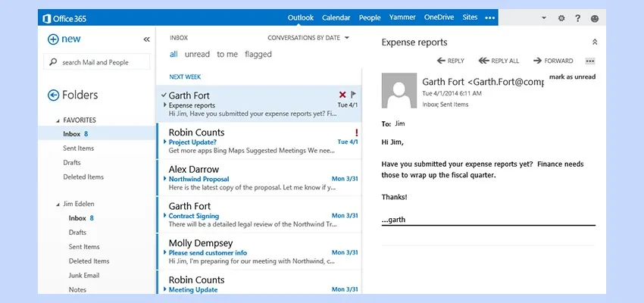Open Deleted Items under Jim Edelen
The height and width of the screenshot is (303, 644).
pos(89,261)
